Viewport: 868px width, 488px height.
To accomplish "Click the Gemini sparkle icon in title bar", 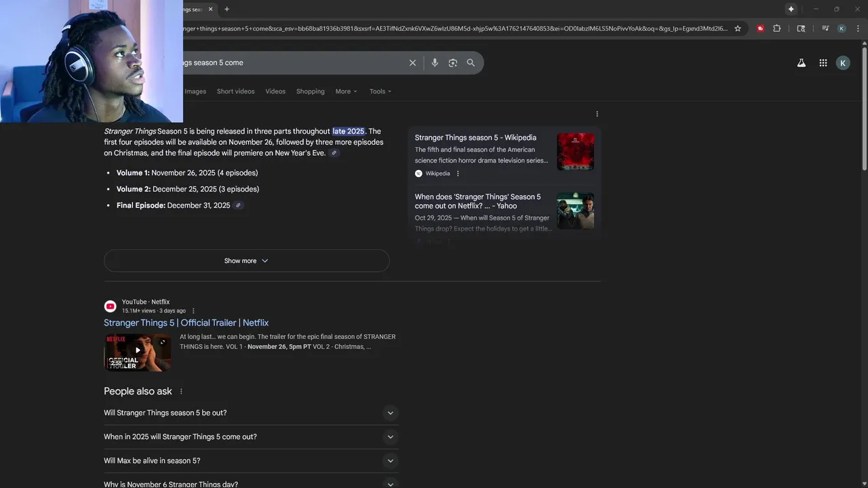I will coord(791,9).
